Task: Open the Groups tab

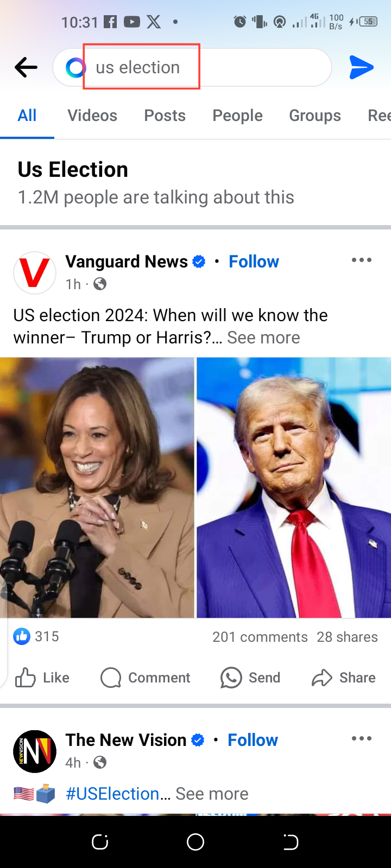Action: pos(315,116)
